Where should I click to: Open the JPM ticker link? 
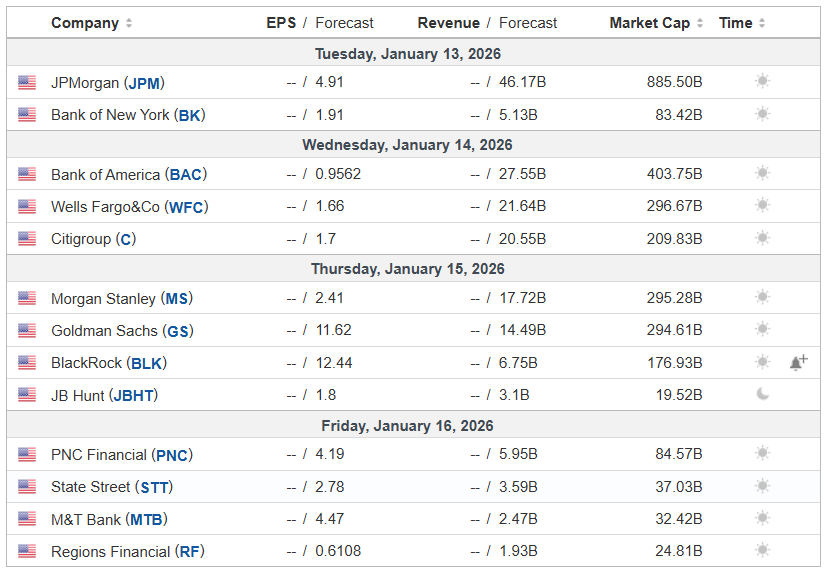146,83
